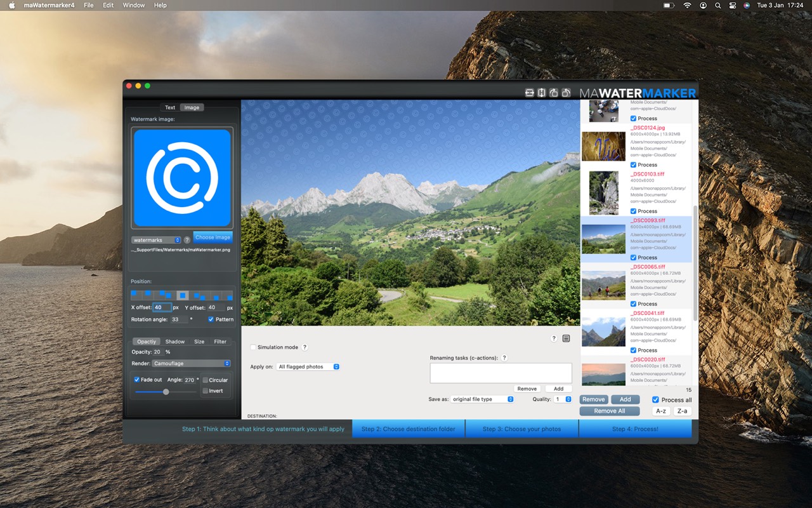812x508 pixels.
Task: Click the user account icon in menu bar
Action: tap(703, 5)
